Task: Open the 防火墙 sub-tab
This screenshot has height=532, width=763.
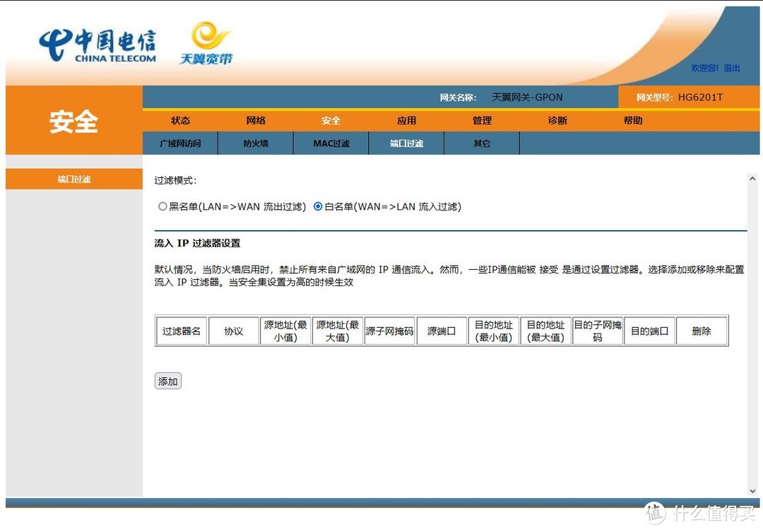Action: point(256,143)
